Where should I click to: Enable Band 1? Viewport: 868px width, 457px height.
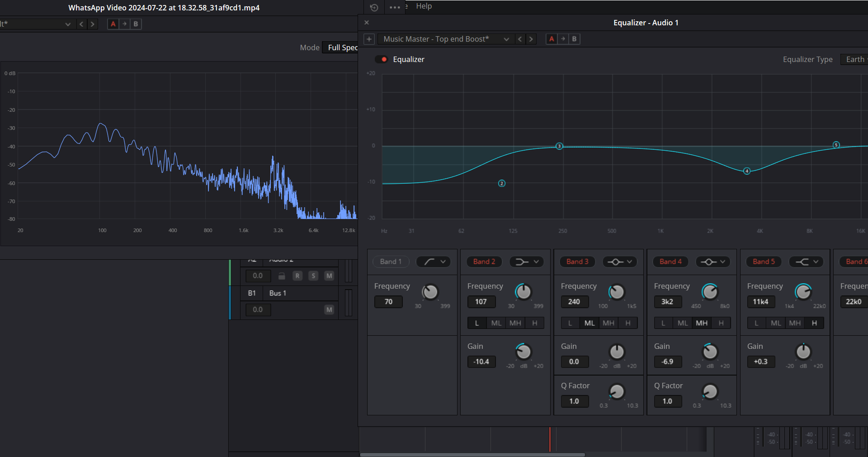tap(391, 262)
